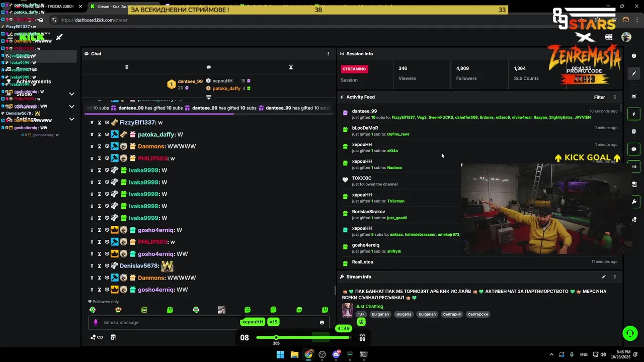This screenshot has width=644, height=362.
Task: Open Achievements in the left sidebar
Action: (33, 81)
